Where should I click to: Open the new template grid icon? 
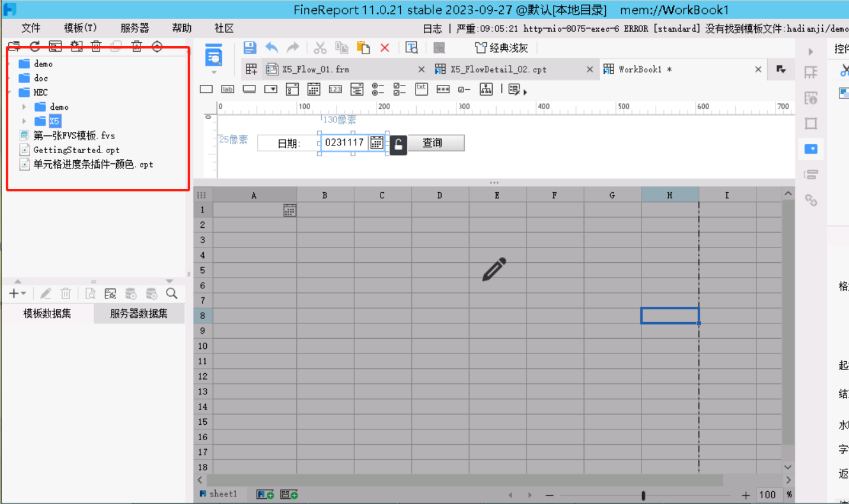tap(252, 69)
